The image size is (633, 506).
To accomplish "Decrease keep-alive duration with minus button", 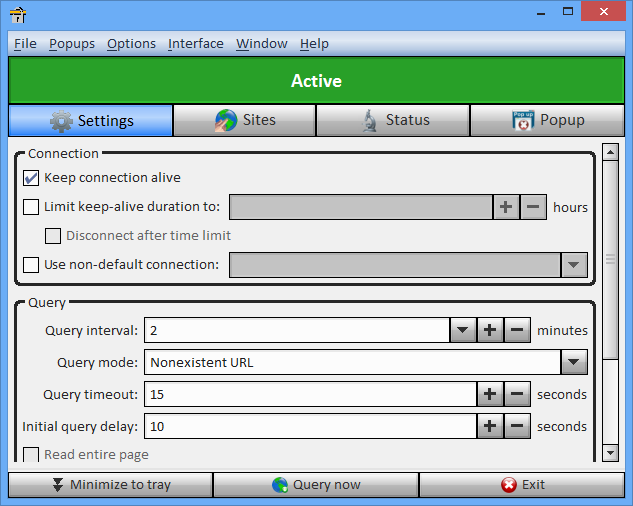I will coord(533,207).
